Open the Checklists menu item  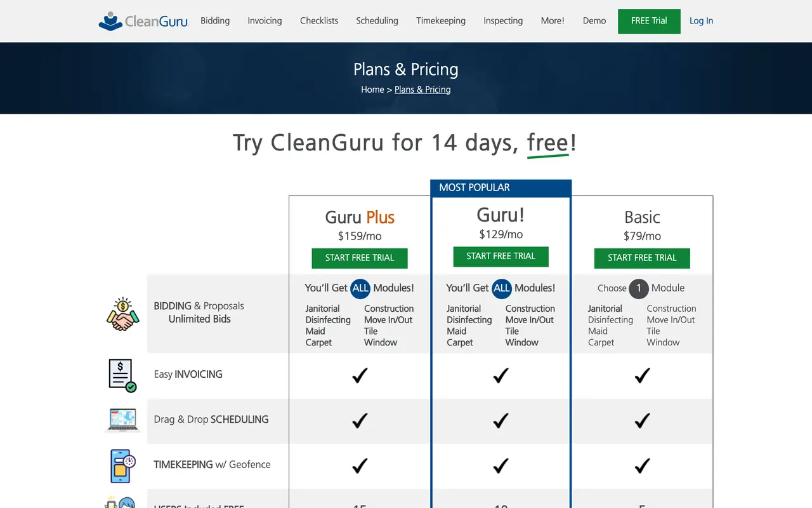point(319,21)
